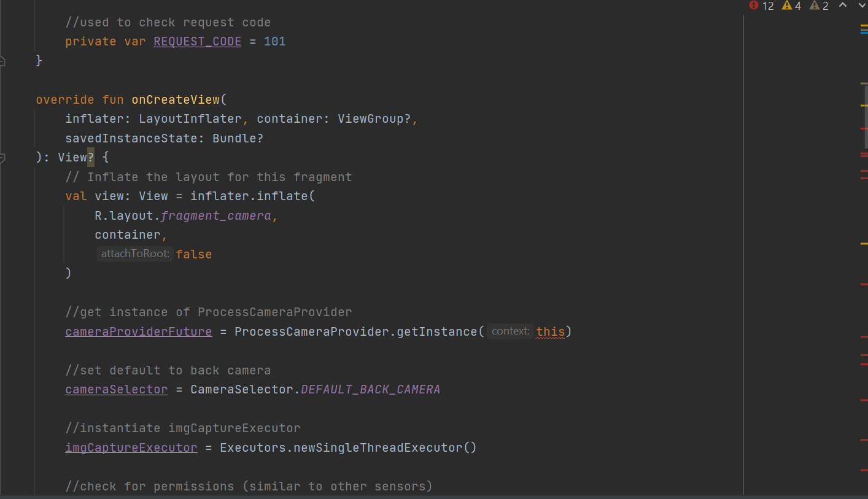
Task: Click the DEFAULT_BACK_CAMERA constant
Action: coord(371,389)
